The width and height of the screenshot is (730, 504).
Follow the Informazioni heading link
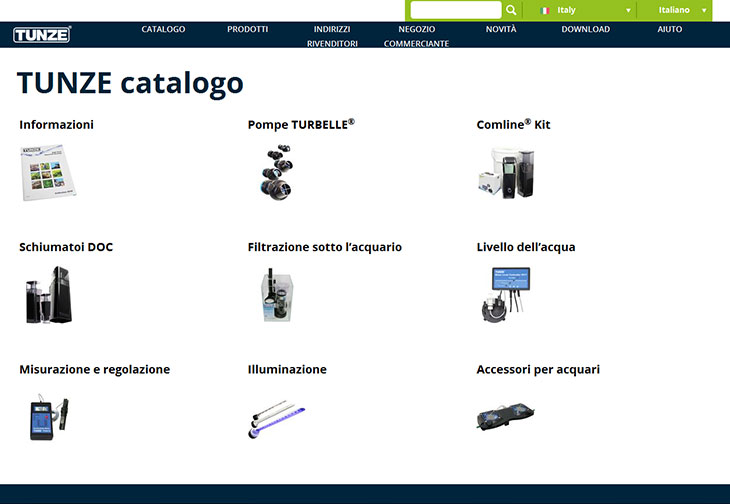(56, 125)
